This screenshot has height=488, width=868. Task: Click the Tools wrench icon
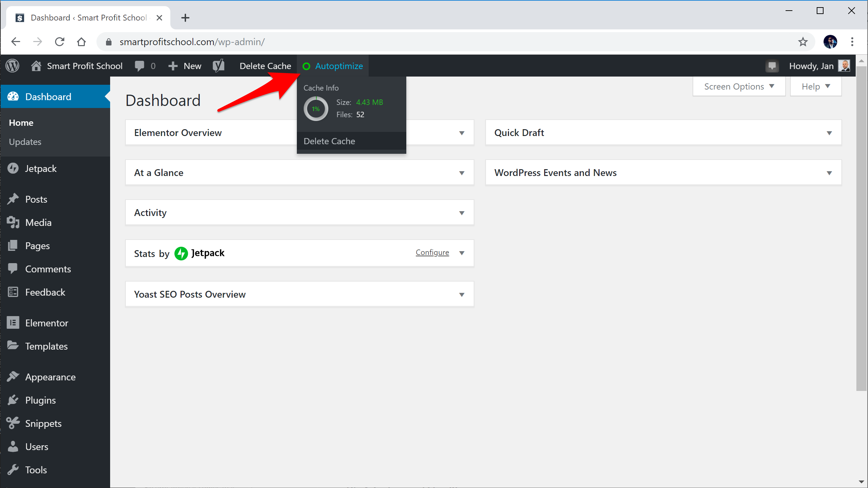pyautogui.click(x=13, y=470)
